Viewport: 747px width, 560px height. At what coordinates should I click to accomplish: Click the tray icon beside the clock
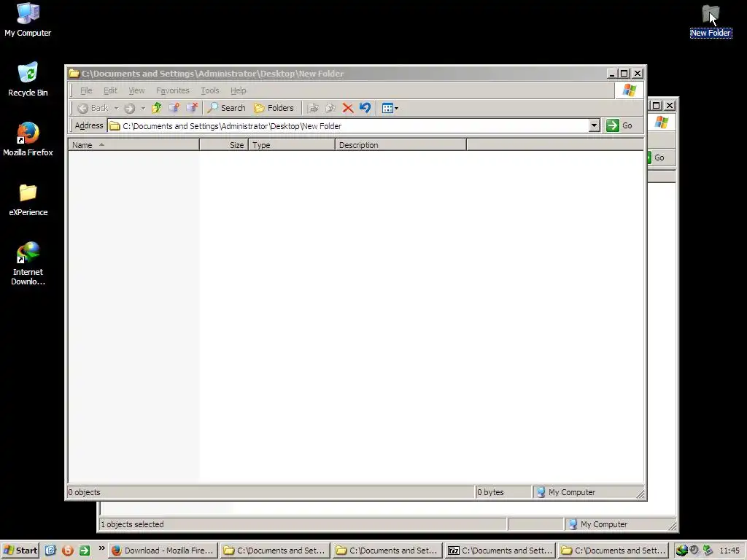708,550
